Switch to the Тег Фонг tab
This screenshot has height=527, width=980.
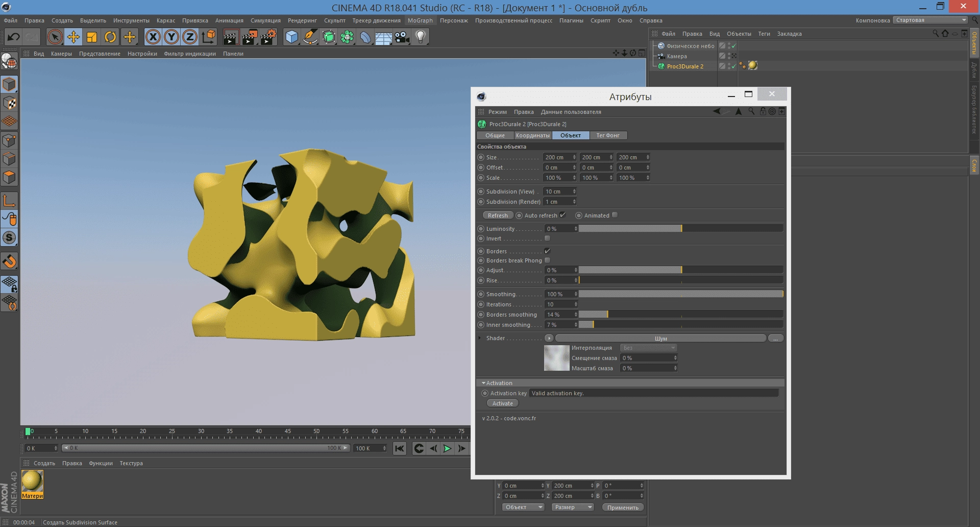coord(608,135)
